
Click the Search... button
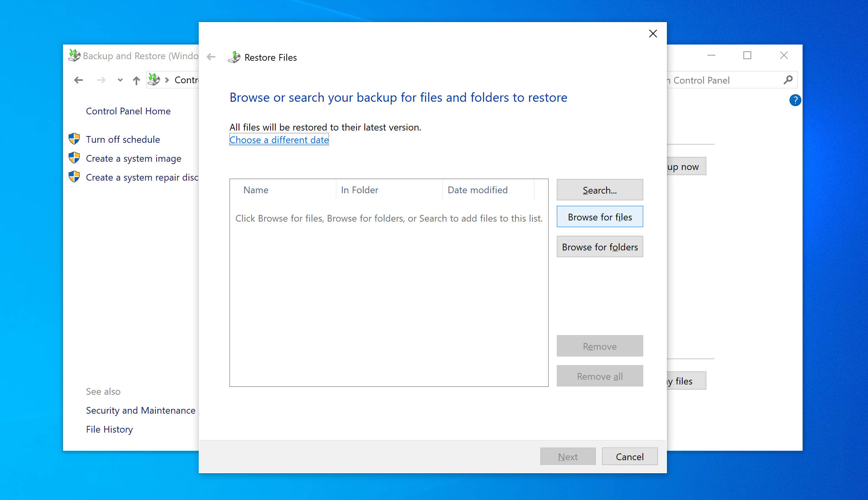[x=599, y=190]
